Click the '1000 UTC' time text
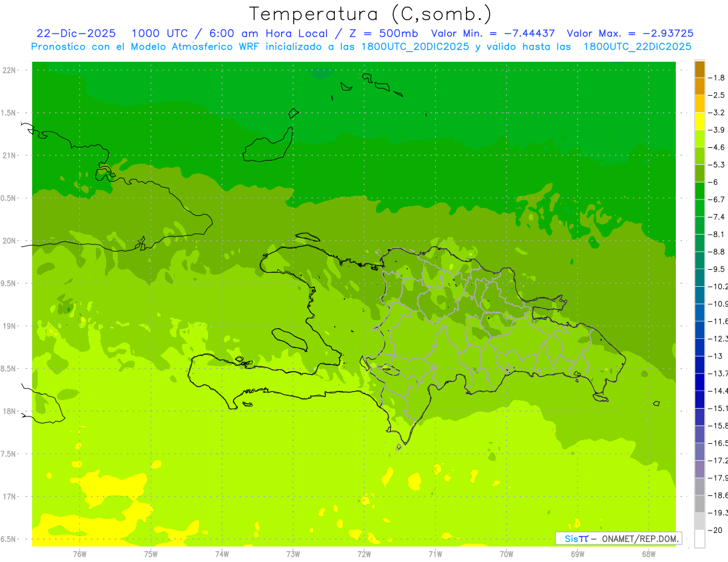The image size is (728, 562). pos(158,33)
